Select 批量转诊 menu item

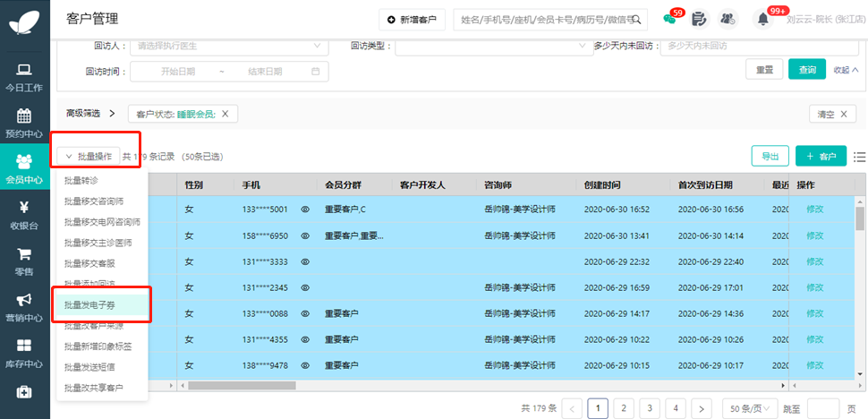tap(102, 181)
